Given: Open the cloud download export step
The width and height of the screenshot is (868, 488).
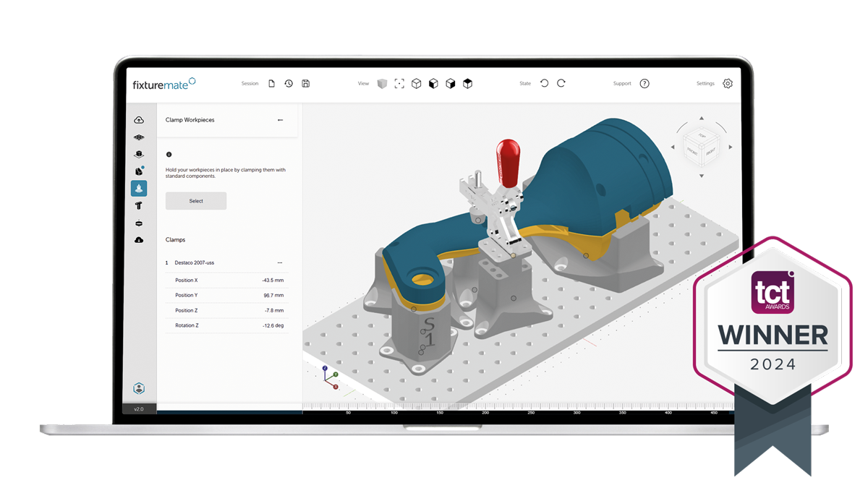Looking at the screenshot, I should 139,240.
